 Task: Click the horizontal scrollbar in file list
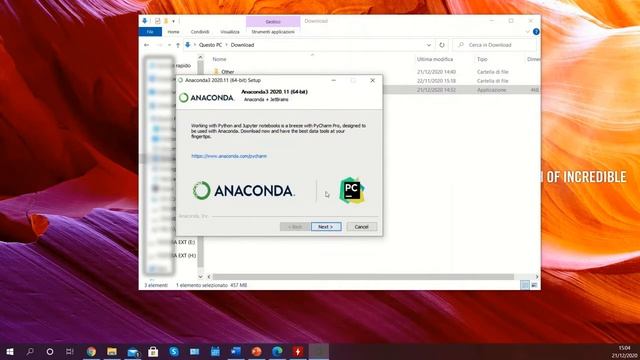click(x=363, y=277)
